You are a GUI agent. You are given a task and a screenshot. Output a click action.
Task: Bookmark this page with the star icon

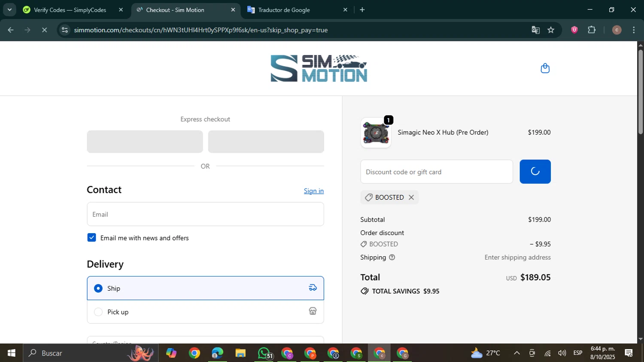pos(551,30)
